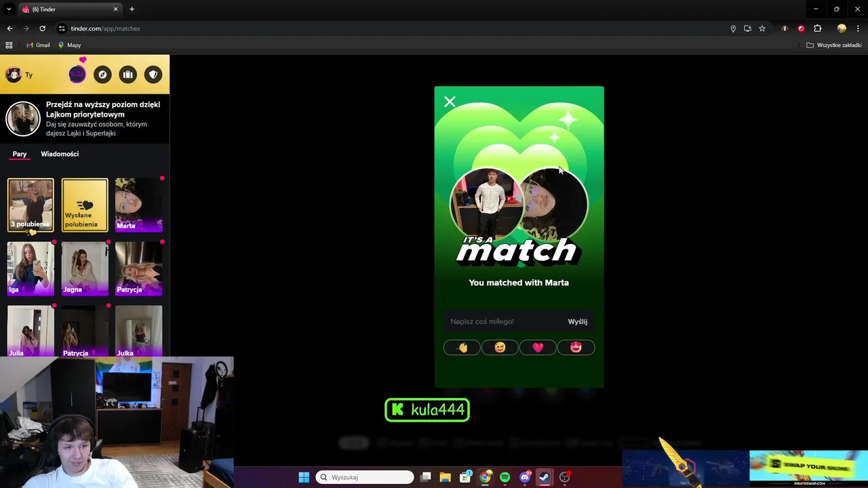
Task: Open Jagna's match thumbnail
Action: 85,268
